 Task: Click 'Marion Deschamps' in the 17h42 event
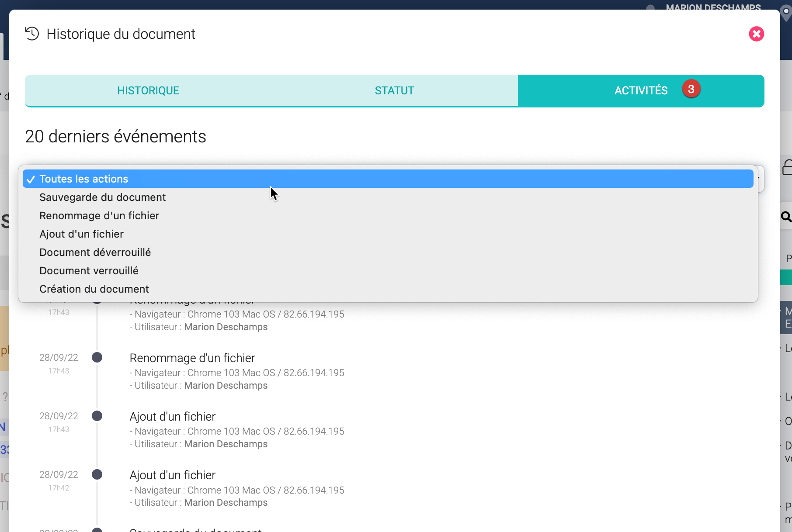[x=226, y=503]
